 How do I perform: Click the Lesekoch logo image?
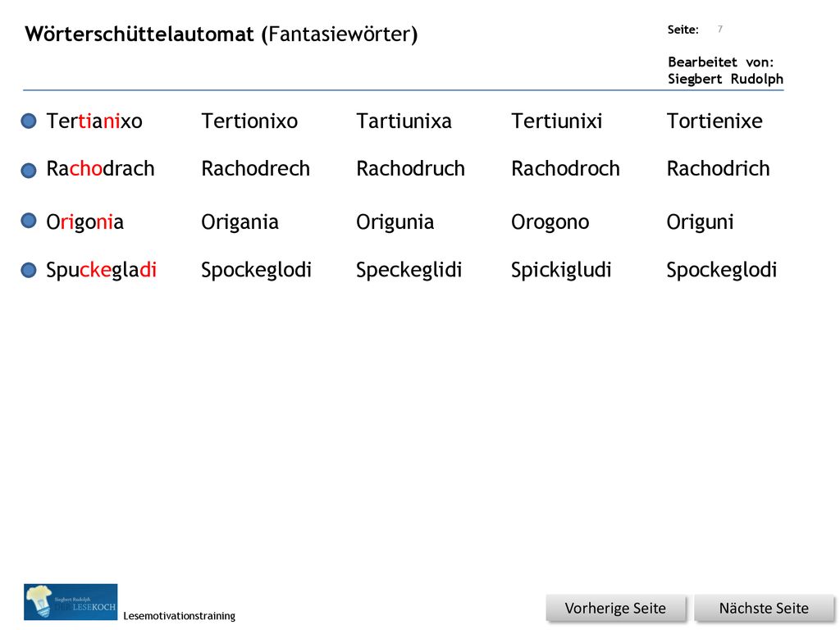coord(71,601)
